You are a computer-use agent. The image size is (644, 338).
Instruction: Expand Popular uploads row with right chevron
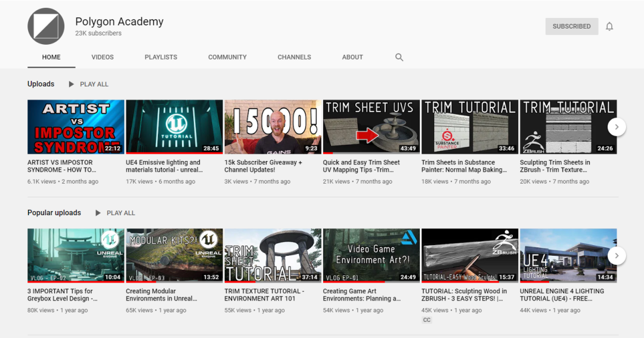tap(617, 256)
